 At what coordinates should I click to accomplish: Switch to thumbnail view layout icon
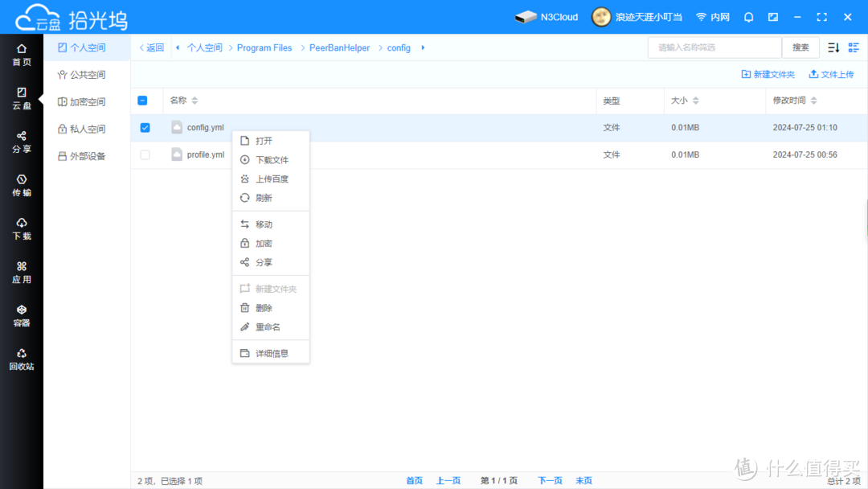[854, 47]
